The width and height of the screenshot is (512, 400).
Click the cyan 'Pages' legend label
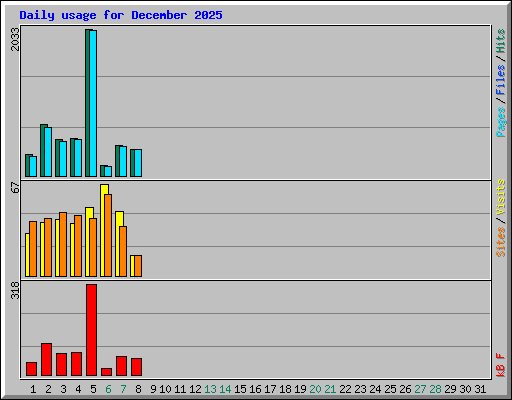pyautogui.click(x=500, y=122)
